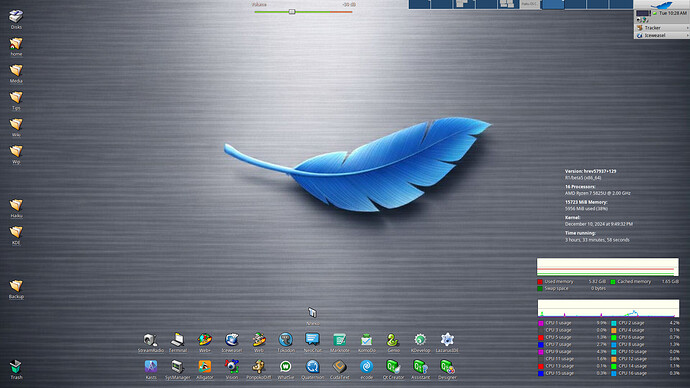The height and width of the screenshot is (388, 690).
Task: Launch ecode icon
Action: 367,366
